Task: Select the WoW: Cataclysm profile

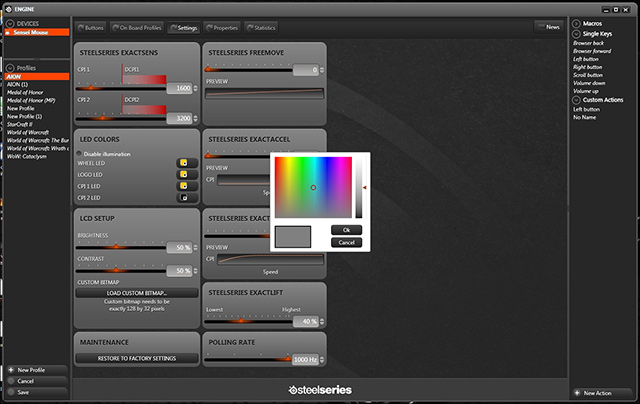Action: point(27,156)
